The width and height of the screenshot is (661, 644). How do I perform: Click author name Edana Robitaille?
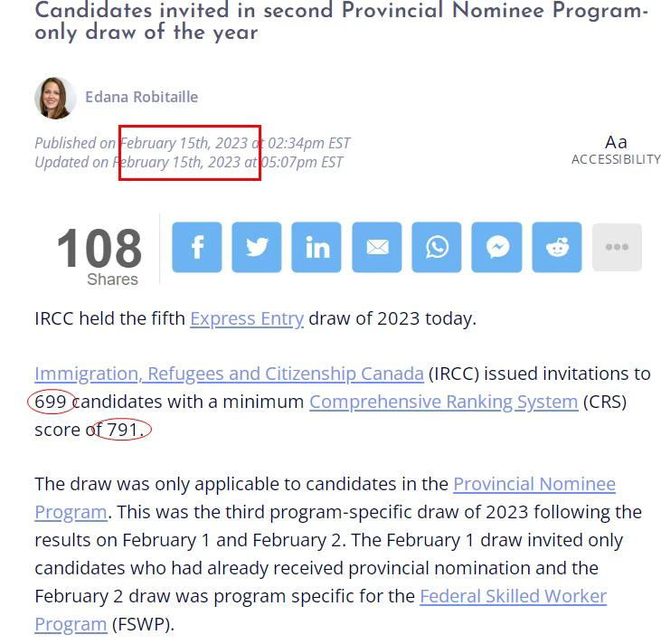pos(142,97)
